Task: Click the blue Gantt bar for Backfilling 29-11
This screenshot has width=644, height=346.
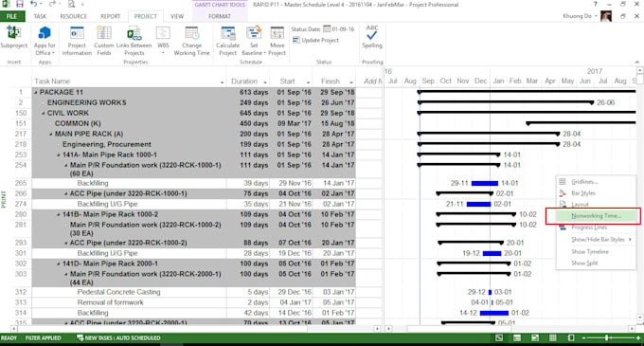Action: [485, 183]
